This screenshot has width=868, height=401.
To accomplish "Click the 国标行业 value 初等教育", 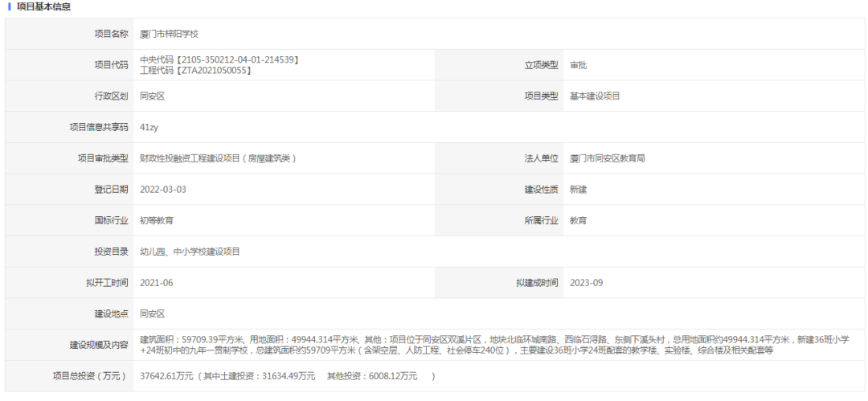I will point(156,220).
